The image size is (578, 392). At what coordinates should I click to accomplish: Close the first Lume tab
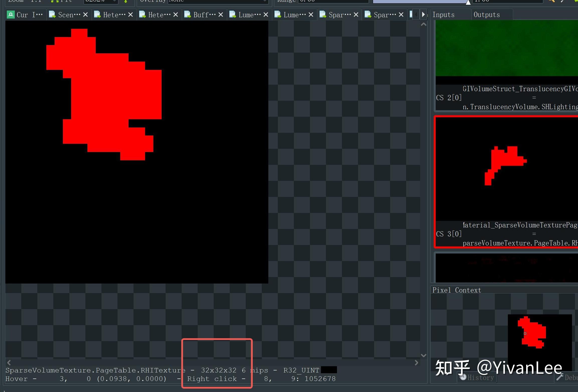coord(266,15)
